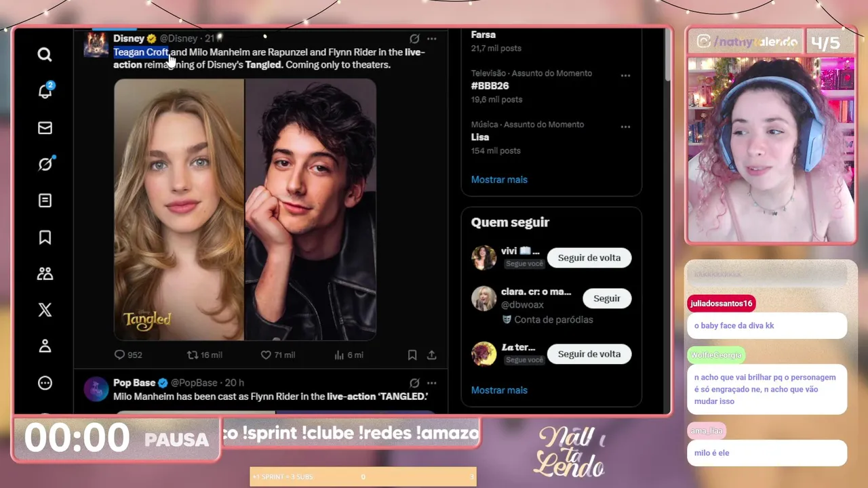This screenshot has width=868, height=488.
Task: Open Bookmarks icon in the sidebar
Action: (45, 237)
